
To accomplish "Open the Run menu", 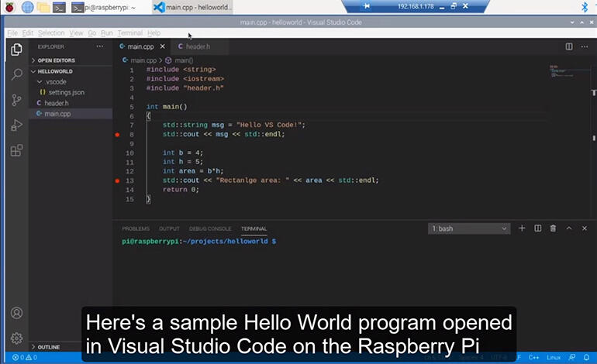I will point(107,33).
